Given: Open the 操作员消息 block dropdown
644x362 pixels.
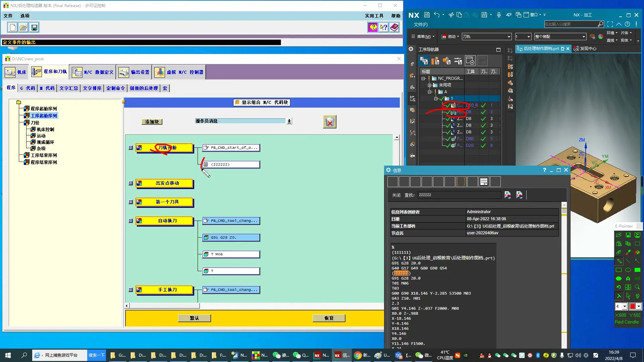Looking at the screenshot, I should click(x=289, y=121).
